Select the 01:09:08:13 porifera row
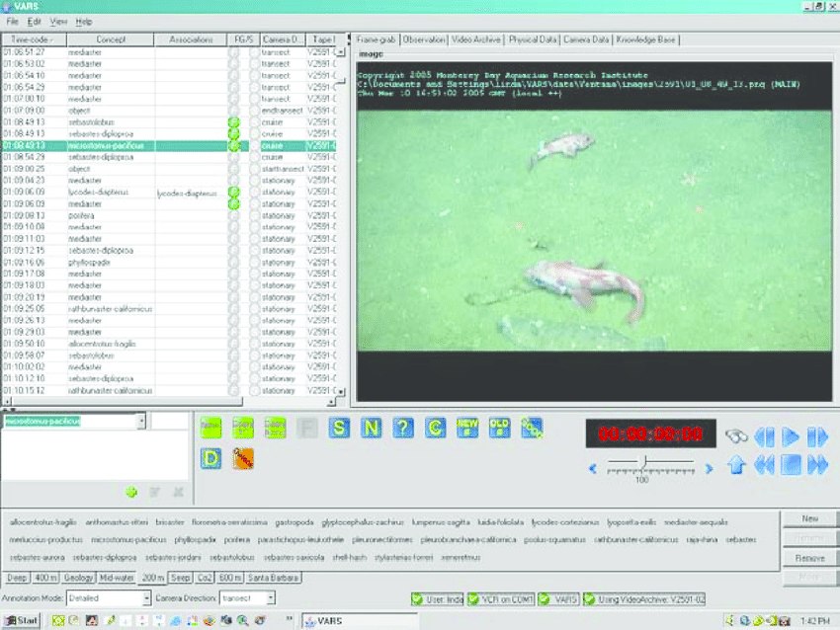Image resolution: width=840 pixels, height=630 pixels. pyautogui.click(x=169, y=215)
